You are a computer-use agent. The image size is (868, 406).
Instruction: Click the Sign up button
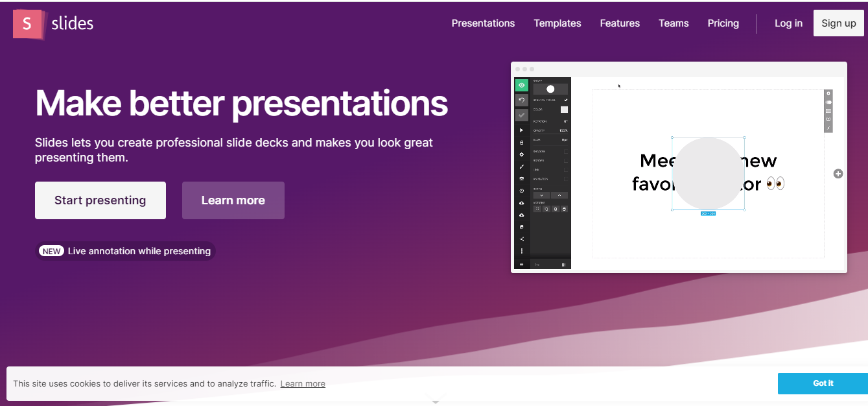coord(839,23)
